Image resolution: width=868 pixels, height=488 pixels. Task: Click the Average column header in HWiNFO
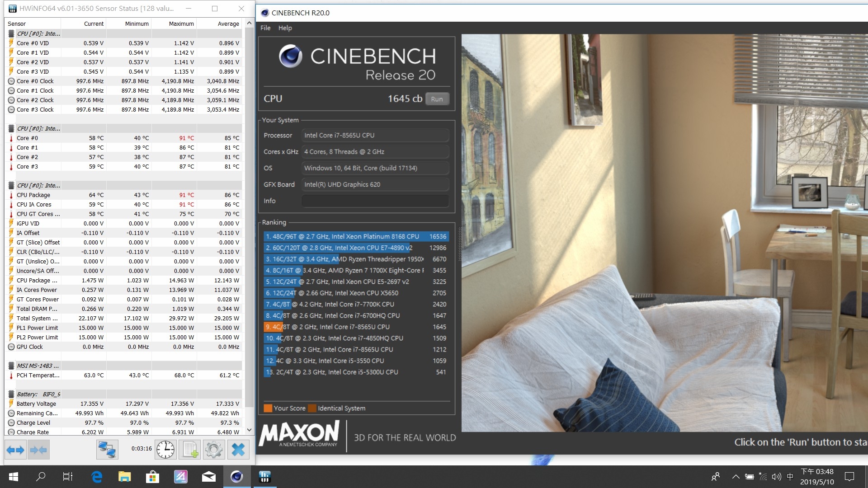pos(220,23)
